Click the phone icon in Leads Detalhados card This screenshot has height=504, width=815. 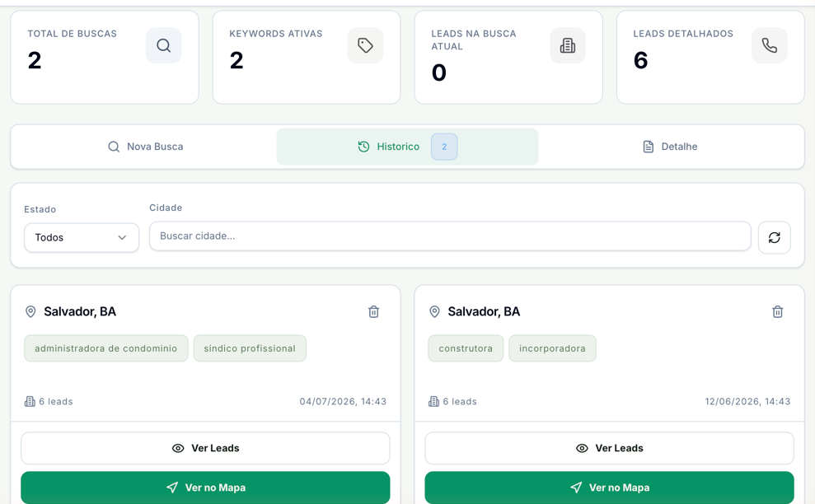[769, 46]
